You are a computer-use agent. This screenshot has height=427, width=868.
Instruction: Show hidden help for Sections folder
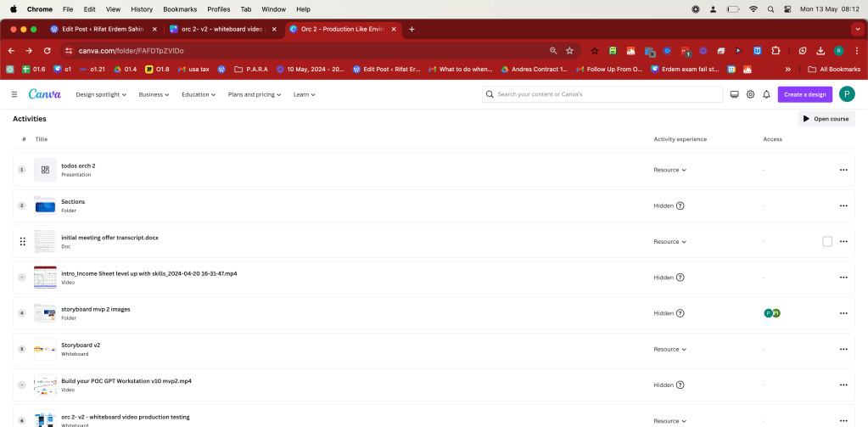click(x=680, y=205)
